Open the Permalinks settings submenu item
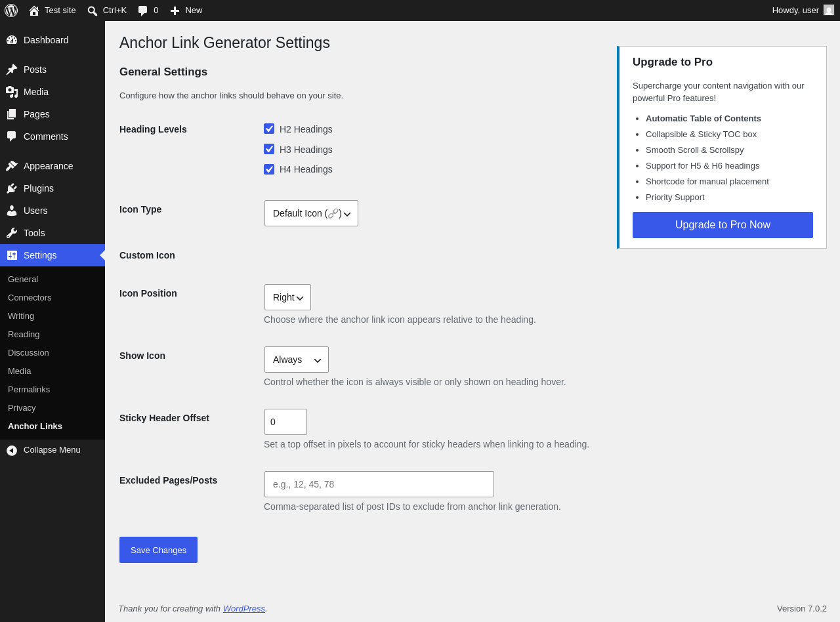The width and height of the screenshot is (840, 622). point(29,389)
